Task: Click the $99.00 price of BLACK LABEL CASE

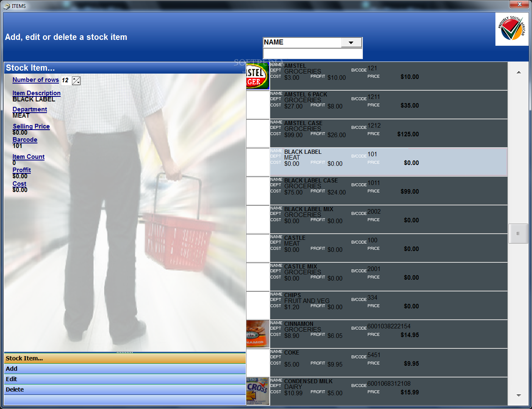Action: pos(410,192)
